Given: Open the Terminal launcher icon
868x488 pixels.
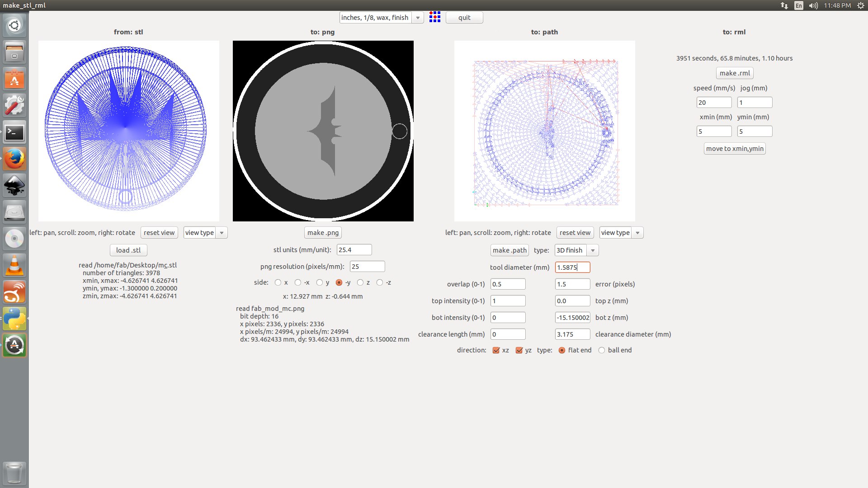Looking at the screenshot, I should 14,132.
